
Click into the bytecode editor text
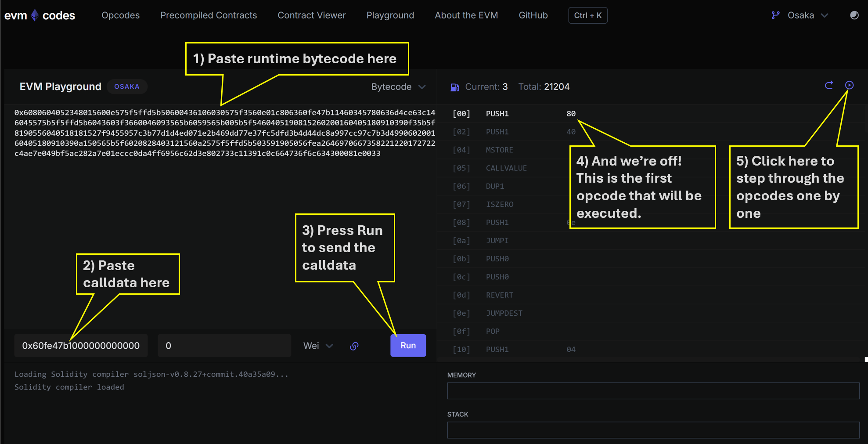point(224,133)
